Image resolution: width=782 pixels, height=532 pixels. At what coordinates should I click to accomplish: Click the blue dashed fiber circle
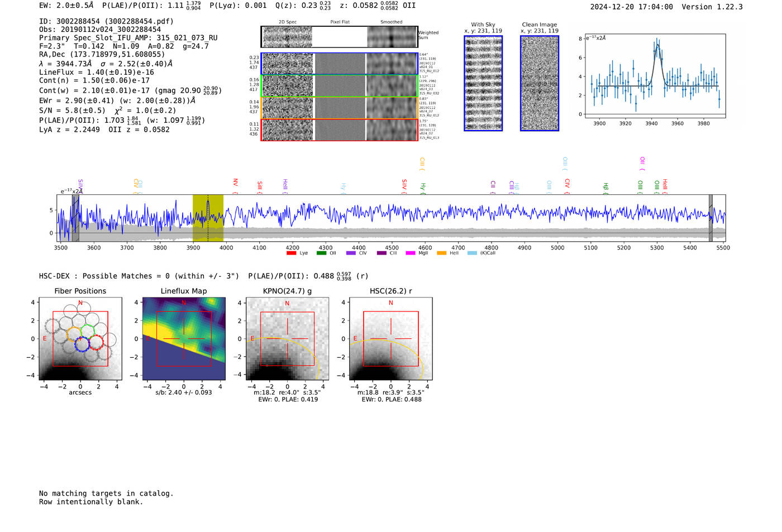click(x=82, y=344)
